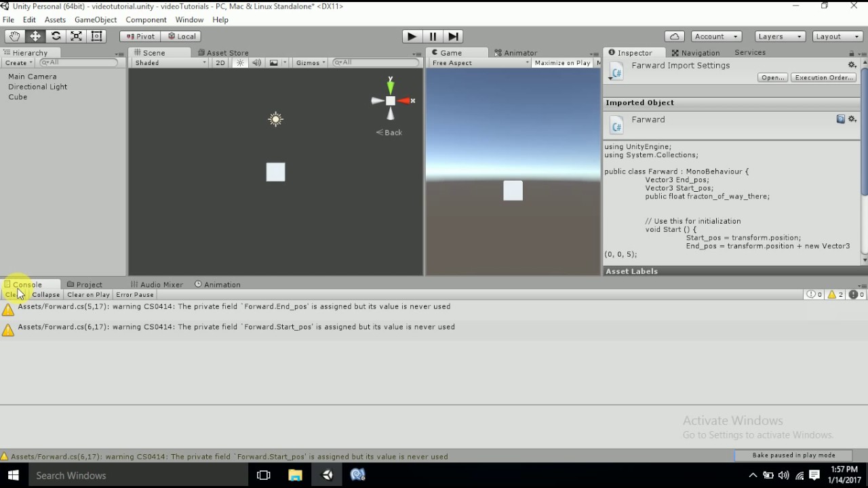This screenshot has height=488, width=868.
Task: Select the Rotate tool
Action: coord(56,37)
